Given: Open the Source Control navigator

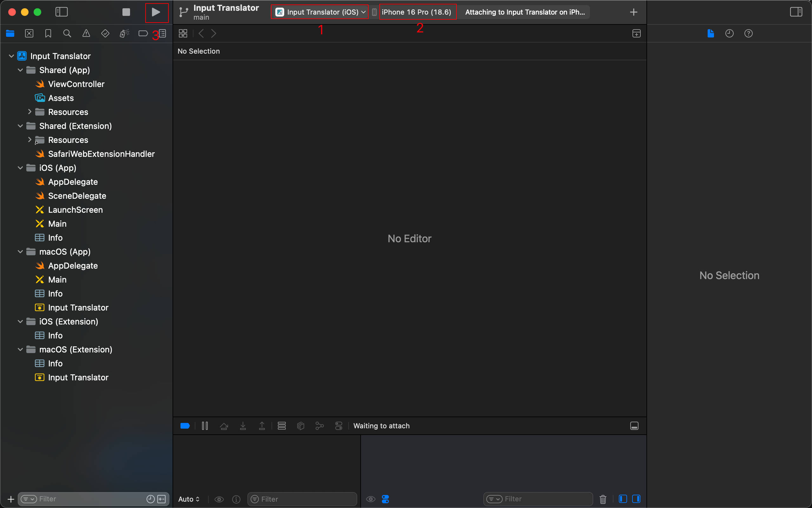Looking at the screenshot, I should pyautogui.click(x=29, y=33).
